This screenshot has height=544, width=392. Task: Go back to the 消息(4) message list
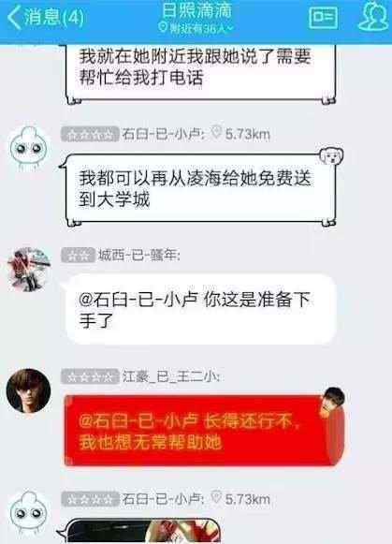click(46, 18)
